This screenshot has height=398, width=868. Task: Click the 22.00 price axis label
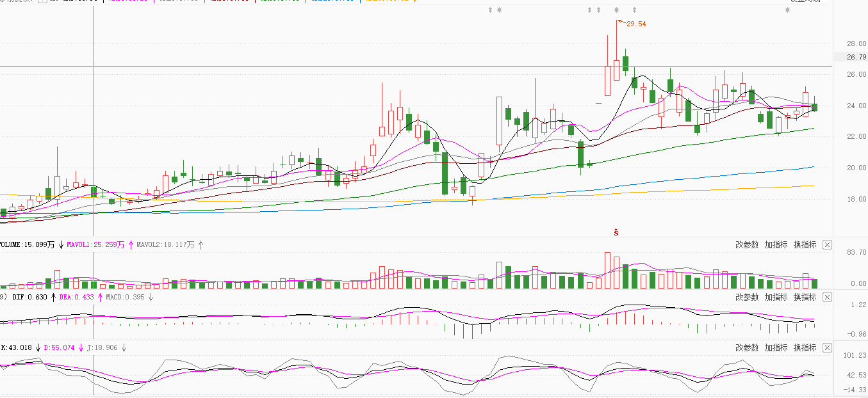pyautogui.click(x=856, y=137)
